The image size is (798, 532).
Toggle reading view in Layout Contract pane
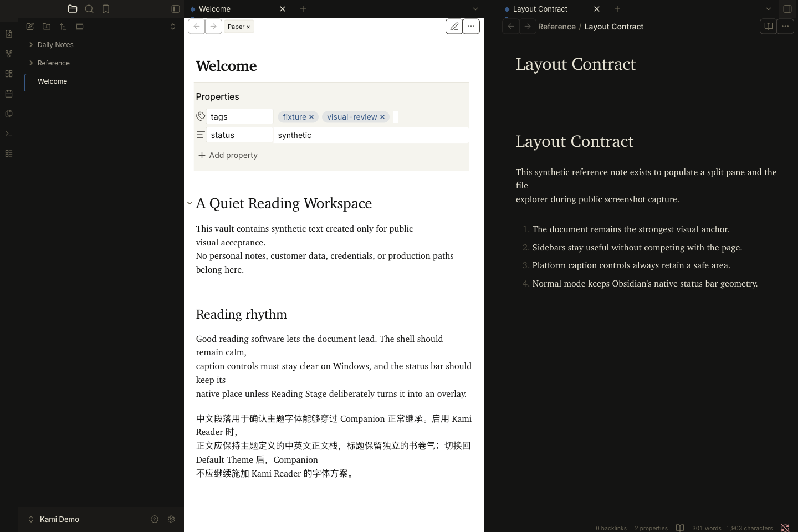pos(769,27)
